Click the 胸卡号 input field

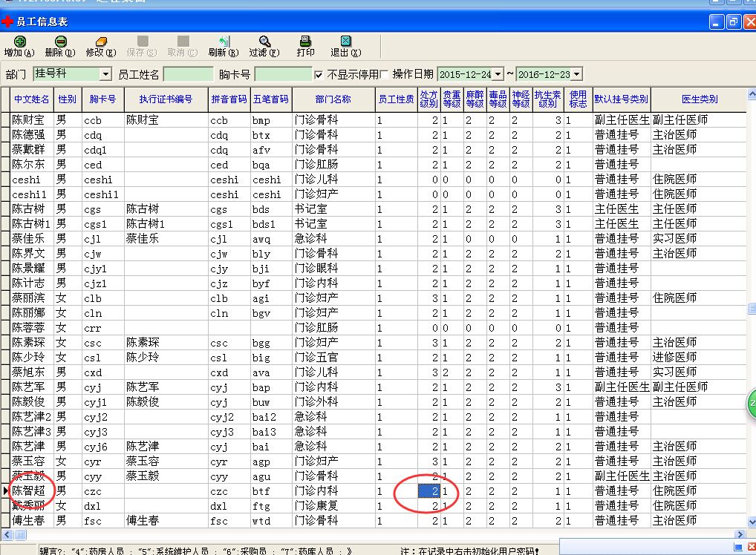(x=283, y=74)
